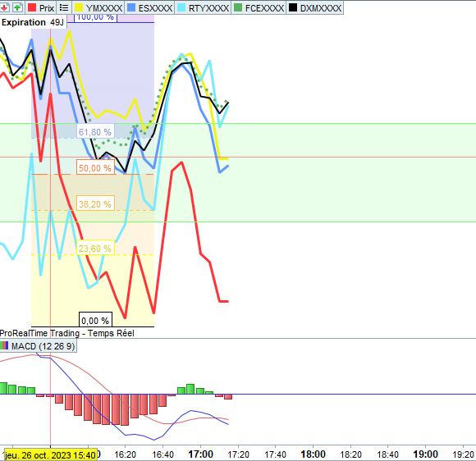The width and height of the screenshot is (476, 461).
Task: Click the 17:40 time axis label
Action: (x=275, y=454)
